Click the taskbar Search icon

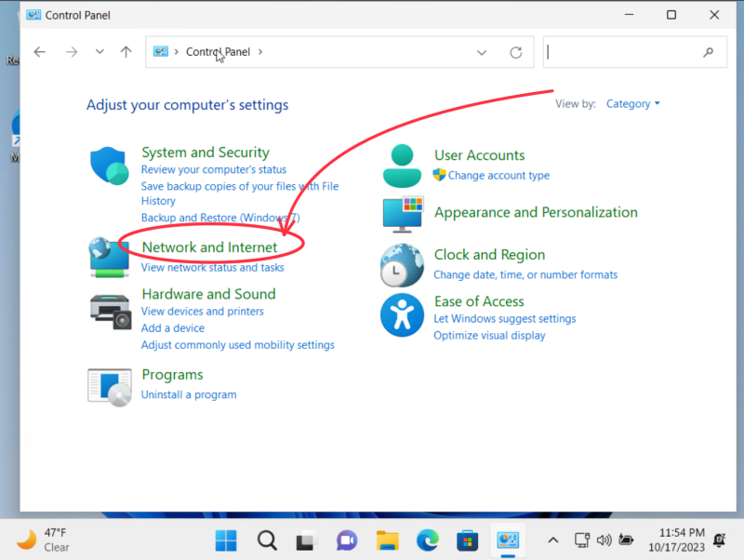(x=266, y=540)
